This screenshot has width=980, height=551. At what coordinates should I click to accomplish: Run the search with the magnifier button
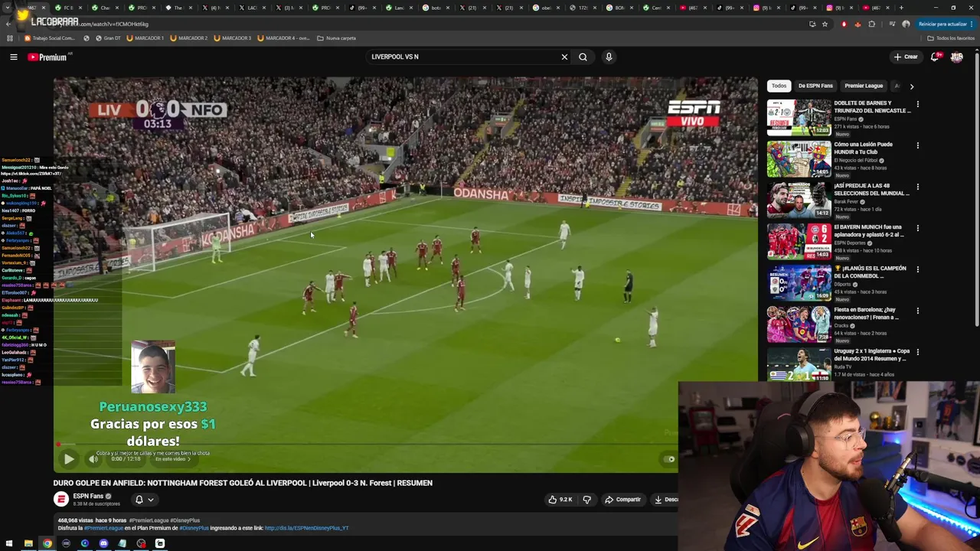583,57
